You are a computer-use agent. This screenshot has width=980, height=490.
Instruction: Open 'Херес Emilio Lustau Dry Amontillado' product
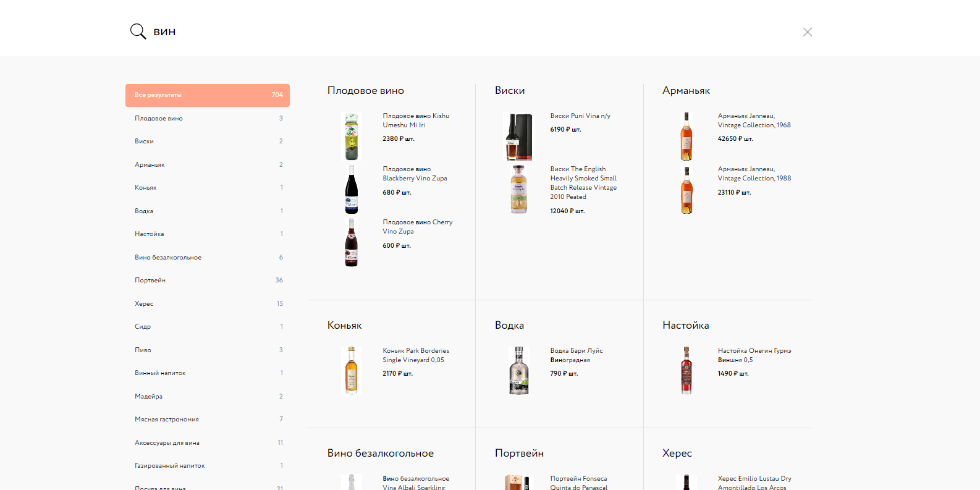[x=754, y=483]
